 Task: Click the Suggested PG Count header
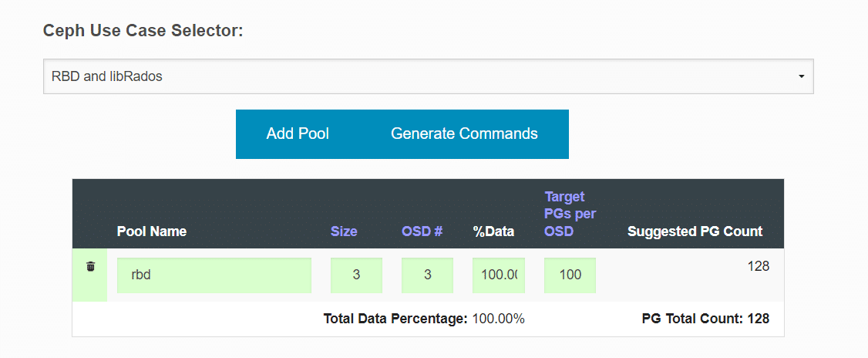click(x=695, y=231)
